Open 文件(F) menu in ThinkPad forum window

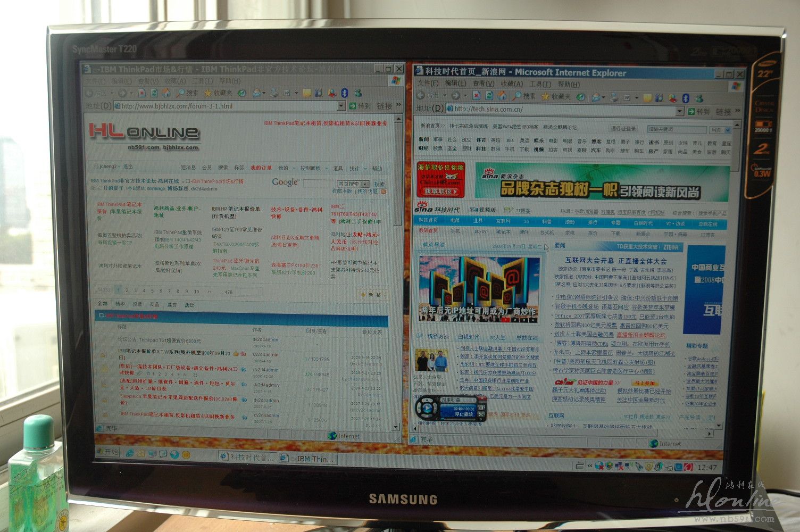pyautogui.click(x=96, y=81)
